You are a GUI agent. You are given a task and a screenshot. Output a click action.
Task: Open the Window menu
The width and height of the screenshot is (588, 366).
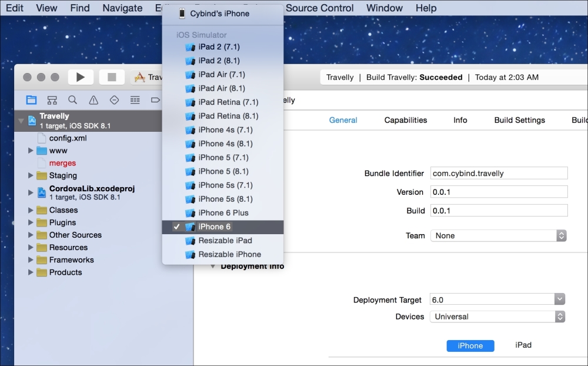(384, 8)
